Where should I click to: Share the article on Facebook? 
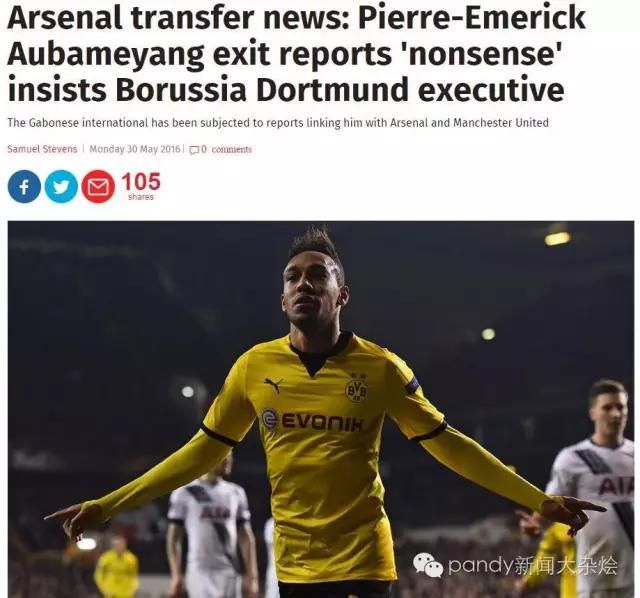pos(24,187)
